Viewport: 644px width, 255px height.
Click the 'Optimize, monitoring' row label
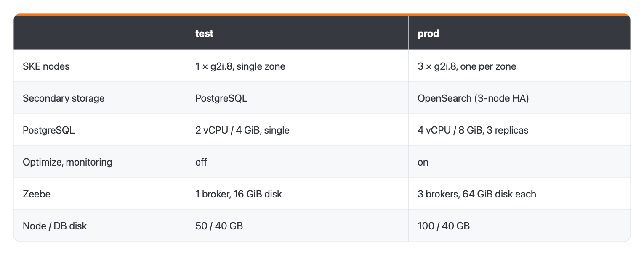tap(67, 162)
